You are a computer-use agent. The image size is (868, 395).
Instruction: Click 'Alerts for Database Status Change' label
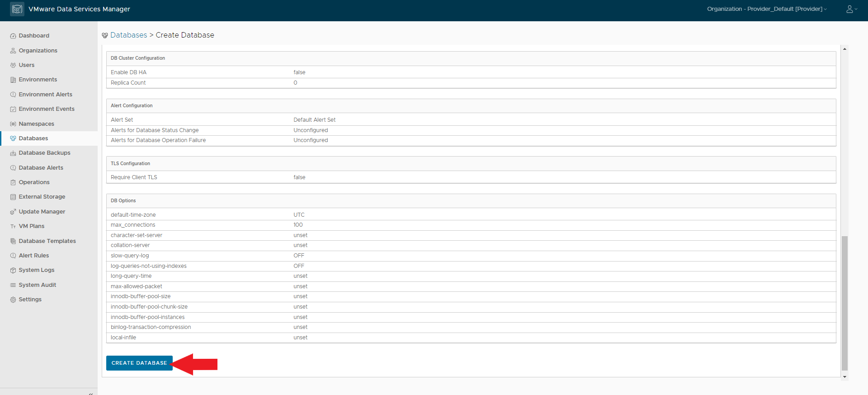tap(155, 130)
